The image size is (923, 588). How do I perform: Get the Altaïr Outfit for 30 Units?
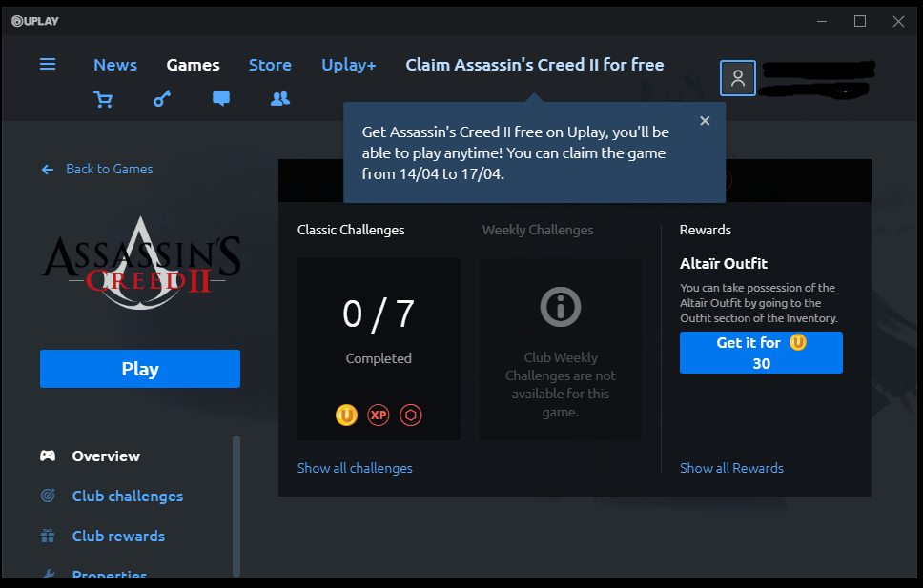click(x=761, y=353)
